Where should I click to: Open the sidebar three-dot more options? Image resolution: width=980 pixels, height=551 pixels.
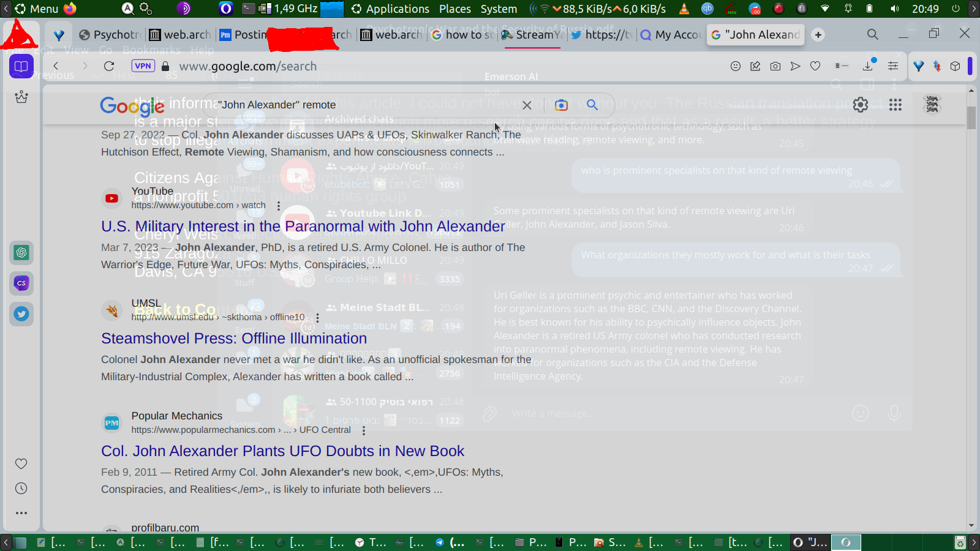[21, 513]
